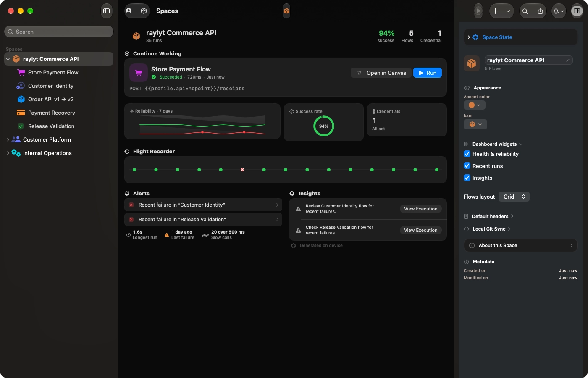View Execution for Customer Identity insight

click(x=420, y=209)
